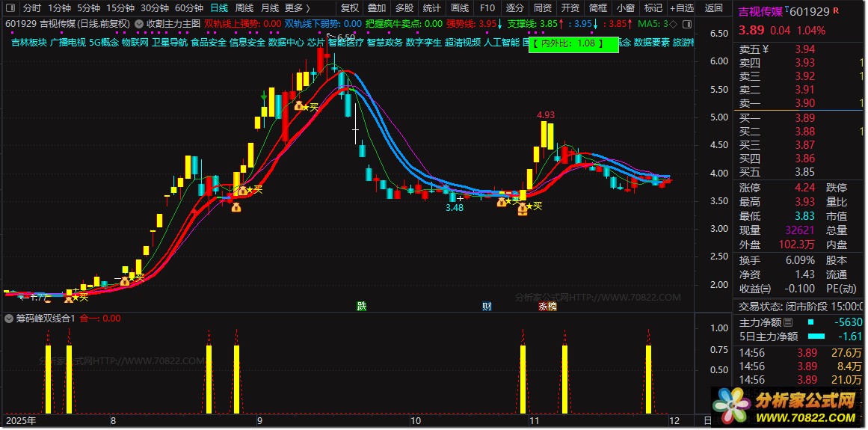The image size is (868, 430).
Task: Open the 5G概念 concept tag
Action: point(103,43)
